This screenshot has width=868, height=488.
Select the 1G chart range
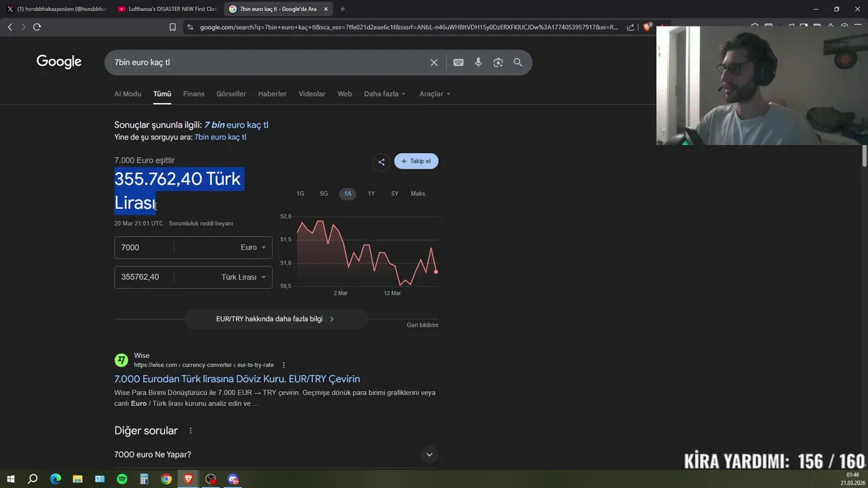click(x=300, y=194)
